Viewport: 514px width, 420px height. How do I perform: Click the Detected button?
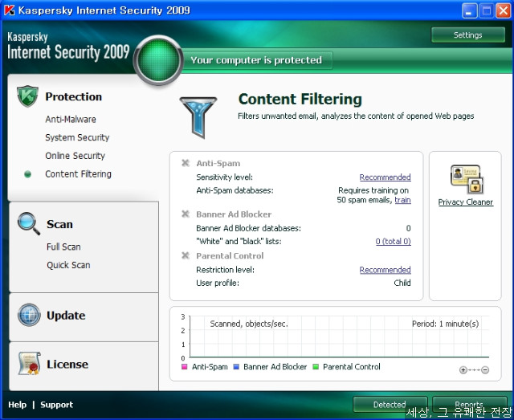[390, 405]
